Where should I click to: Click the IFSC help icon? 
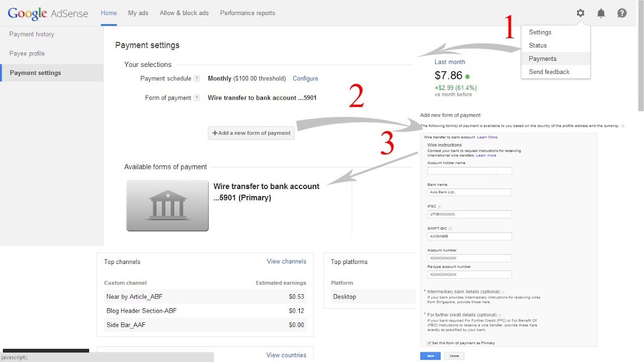439,207
